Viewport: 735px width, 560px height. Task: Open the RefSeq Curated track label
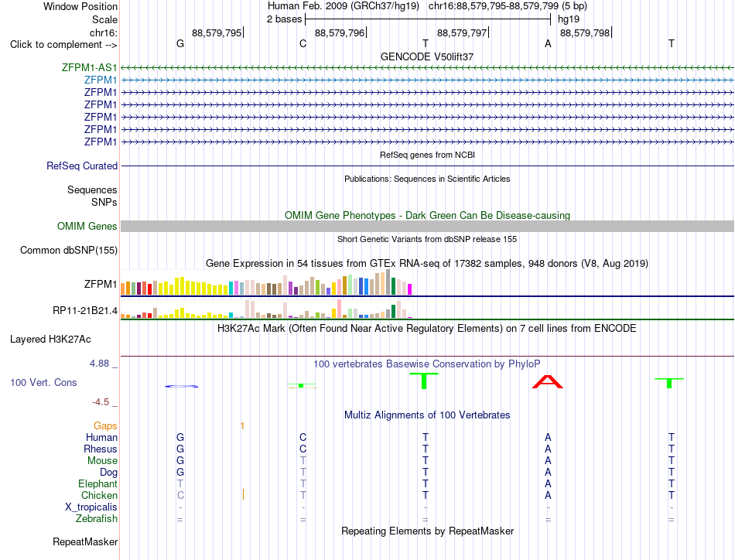pyautogui.click(x=82, y=166)
